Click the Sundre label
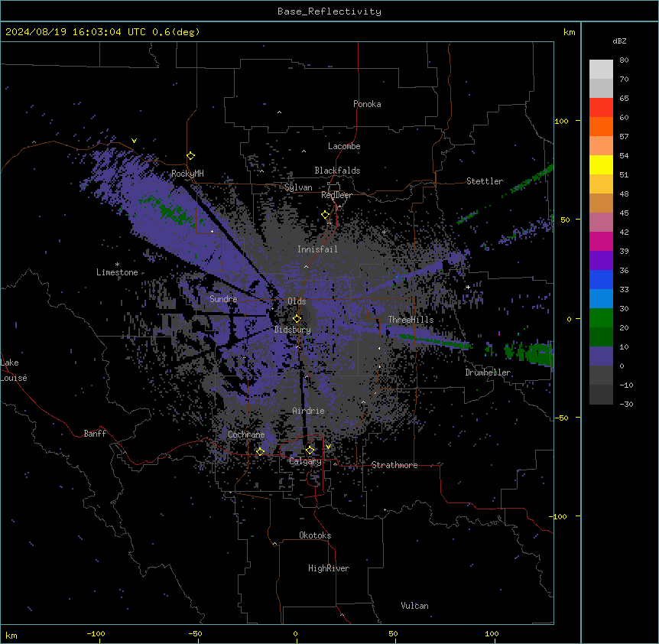Image resolution: width=659 pixels, height=644 pixels. click(x=223, y=299)
